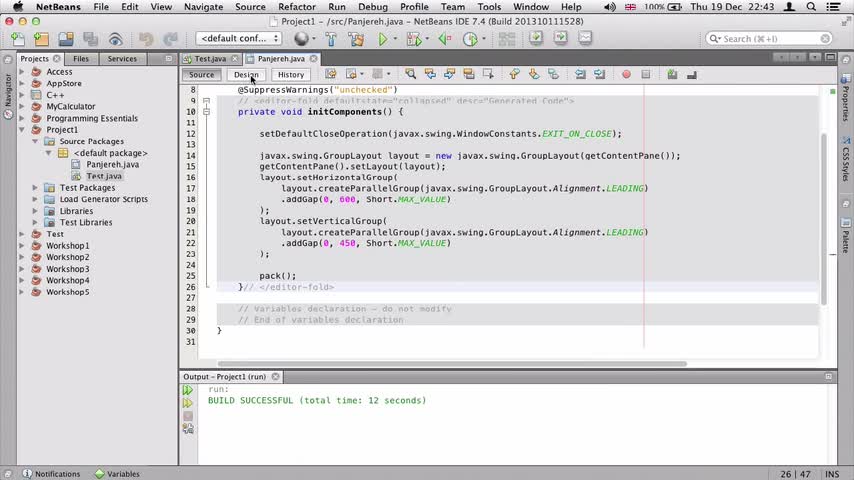Click the Redo toolbar icon
The image size is (854, 480).
tap(170, 39)
